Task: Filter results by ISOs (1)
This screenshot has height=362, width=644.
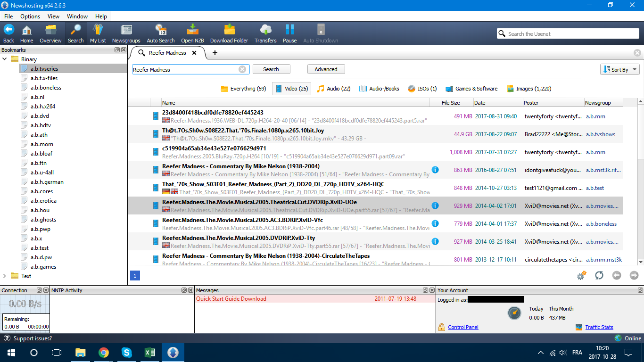Action: pos(422,89)
